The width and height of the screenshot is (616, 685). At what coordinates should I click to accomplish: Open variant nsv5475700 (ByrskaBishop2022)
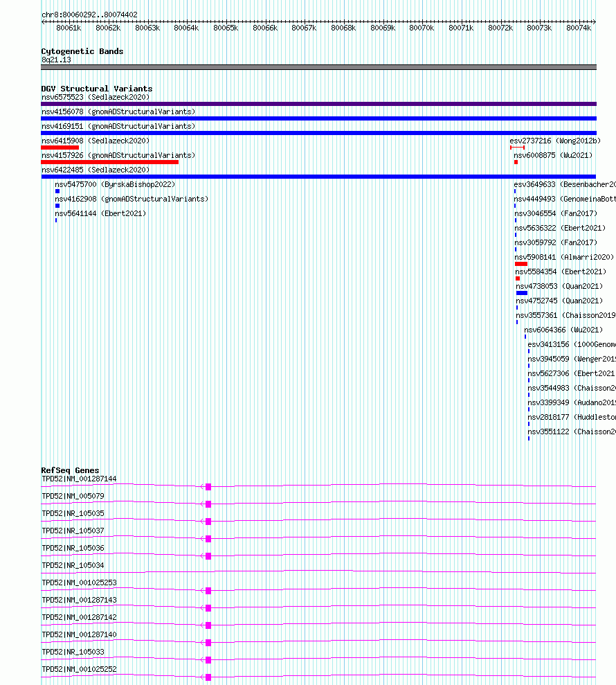115,184
